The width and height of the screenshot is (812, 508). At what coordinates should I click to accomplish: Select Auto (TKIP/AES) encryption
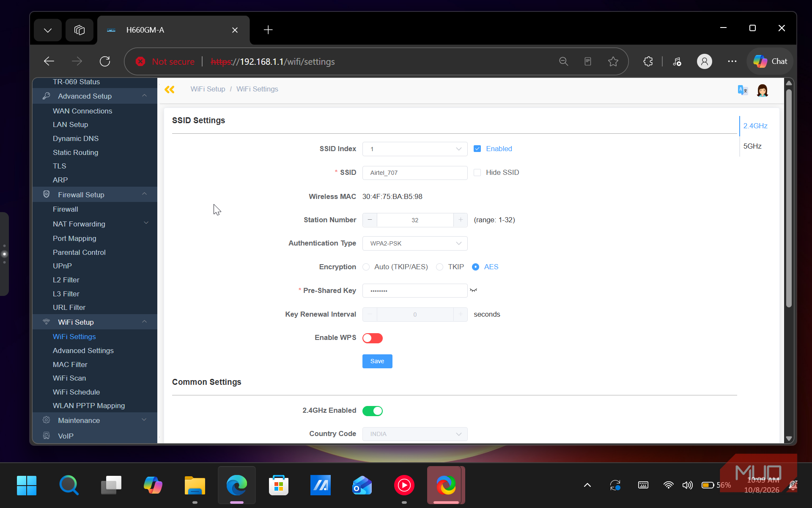[x=366, y=267]
